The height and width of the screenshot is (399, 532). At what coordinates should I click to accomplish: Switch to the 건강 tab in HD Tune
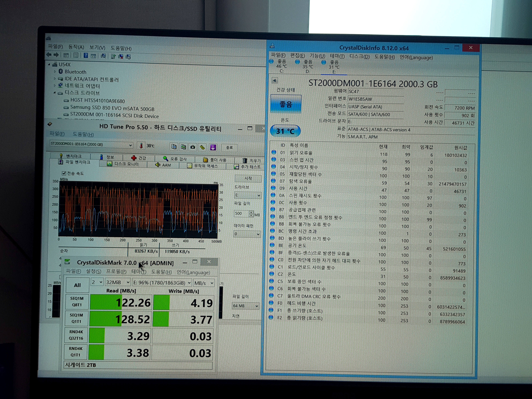point(139,158)
